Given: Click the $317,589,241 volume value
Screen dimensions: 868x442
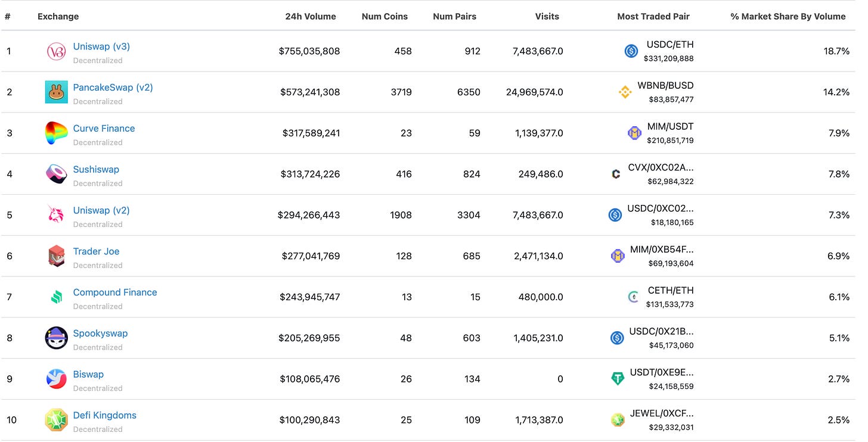Looking at the screenshot, I should click(x=311, y=133).
